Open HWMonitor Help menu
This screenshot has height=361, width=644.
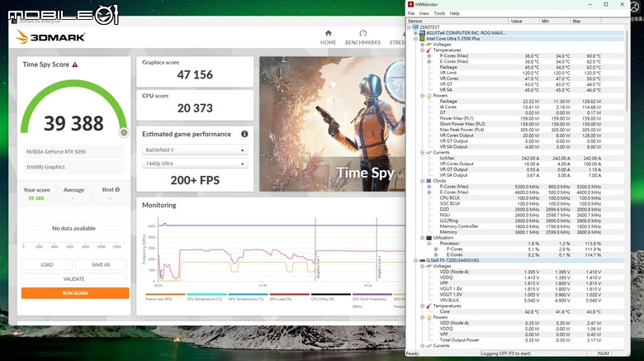pos(454,13)
